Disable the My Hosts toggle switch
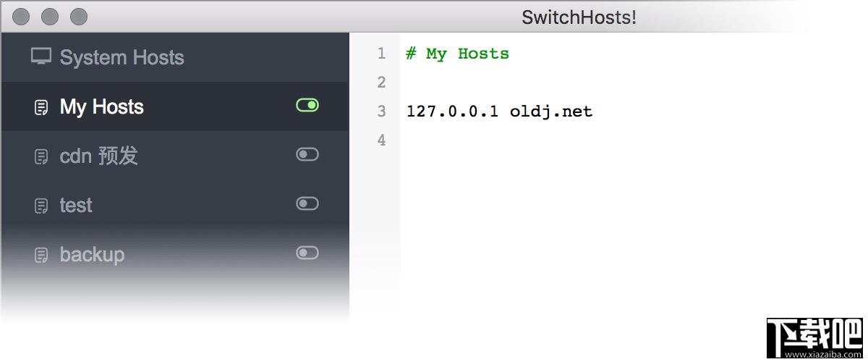The height and width of the screenshot is (362, 868). 307,106
